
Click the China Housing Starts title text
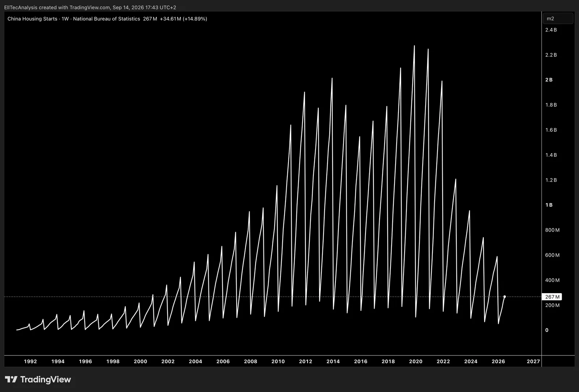(32, 19)
